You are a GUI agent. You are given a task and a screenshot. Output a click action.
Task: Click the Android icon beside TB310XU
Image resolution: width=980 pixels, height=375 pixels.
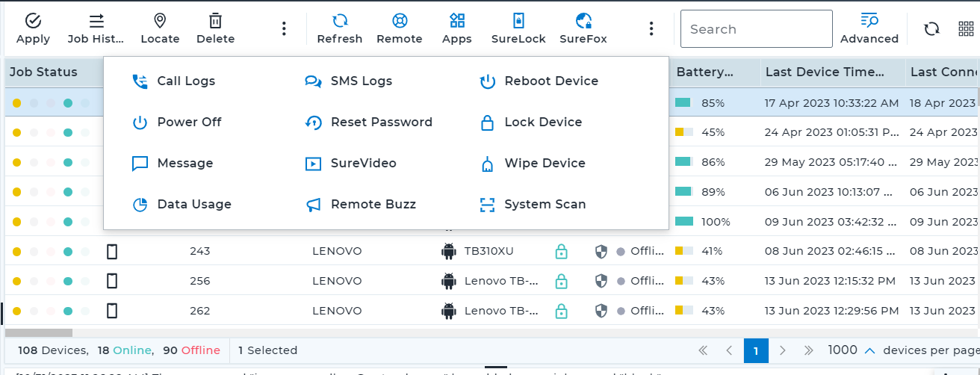point(448,251)
